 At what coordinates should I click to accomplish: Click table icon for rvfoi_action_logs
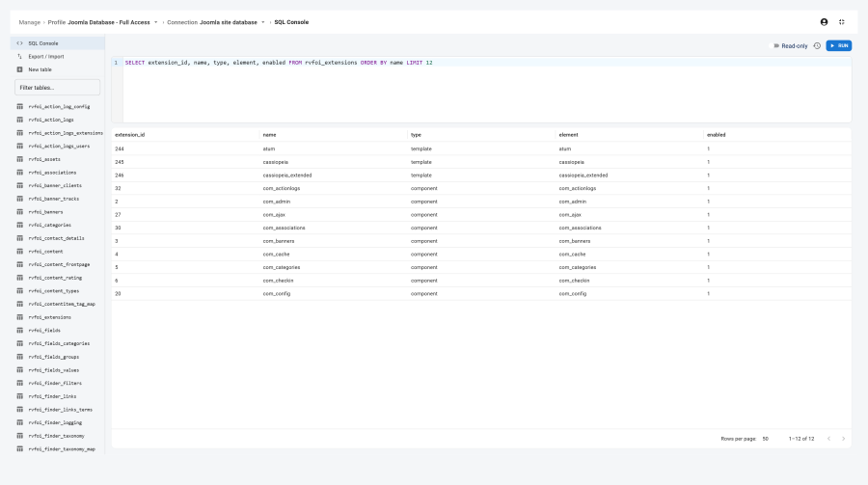[20, 120]
